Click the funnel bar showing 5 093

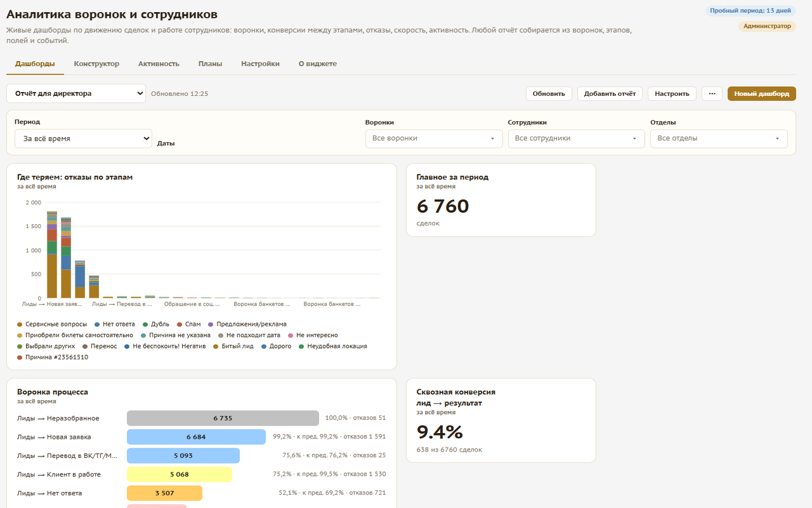pos(183,456)
